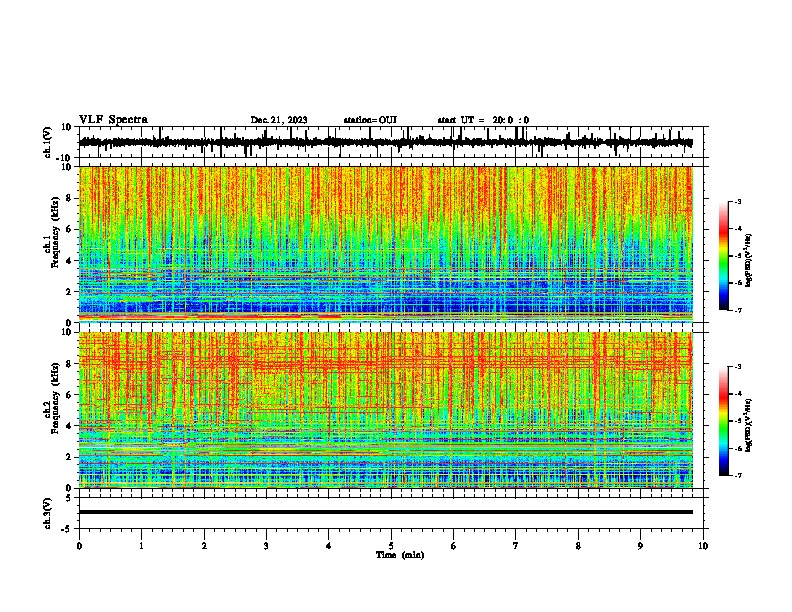This screenshot has width=792, height=612.
Task: Click the "-7" label on ch.2 color bar
Action: [737, 475]
